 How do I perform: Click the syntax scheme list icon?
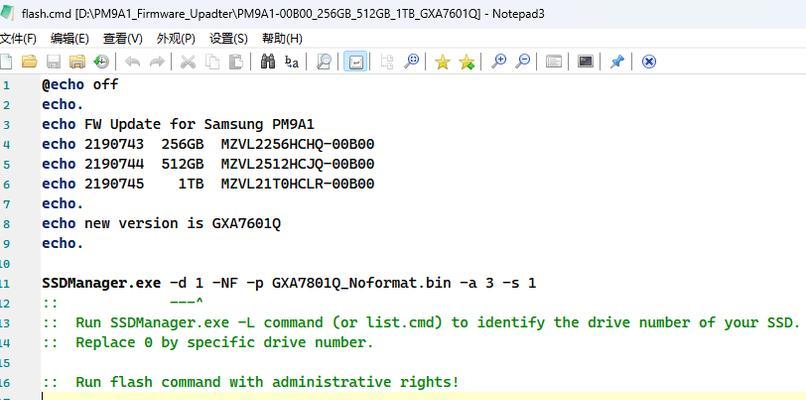tap(554, 62)
